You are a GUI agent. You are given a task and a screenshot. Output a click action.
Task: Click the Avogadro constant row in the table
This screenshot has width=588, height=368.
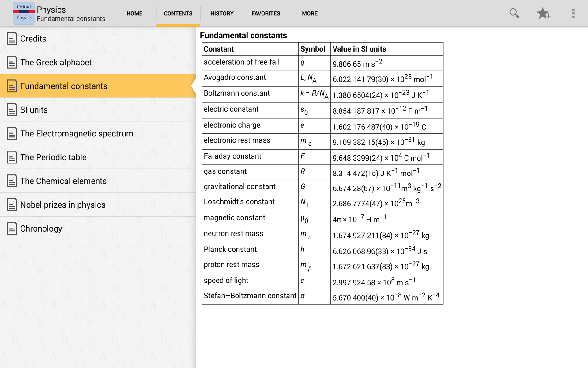pyautogui.click(x=235, y=77)
